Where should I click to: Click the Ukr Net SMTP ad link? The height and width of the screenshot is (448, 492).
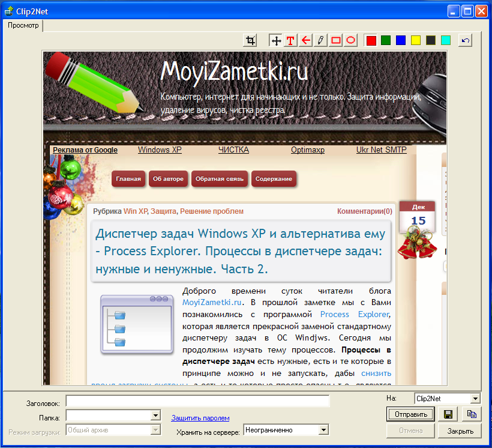point(381,150)
